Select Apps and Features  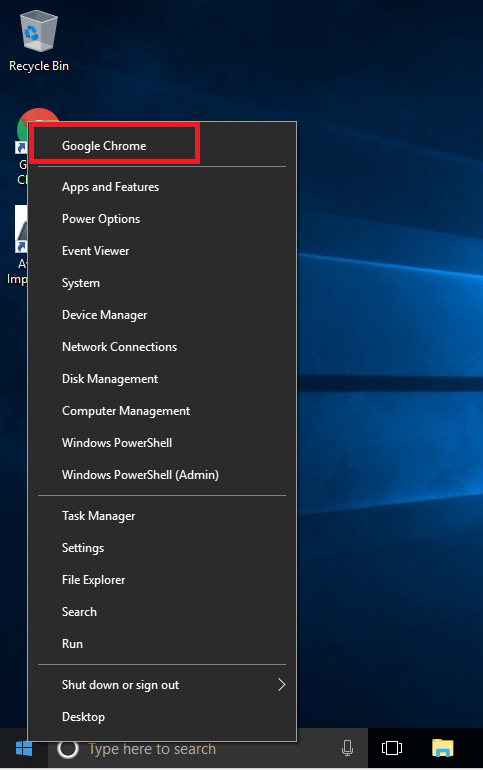162,187
